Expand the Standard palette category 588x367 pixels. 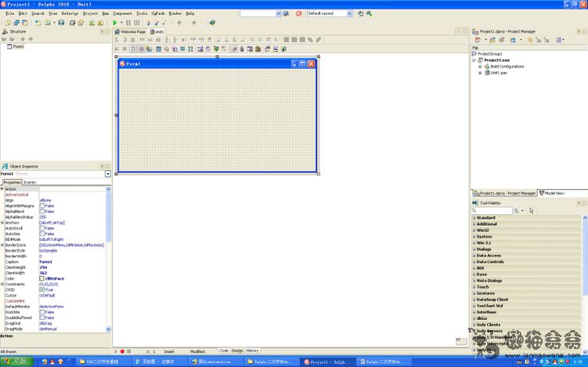point(474,218)
